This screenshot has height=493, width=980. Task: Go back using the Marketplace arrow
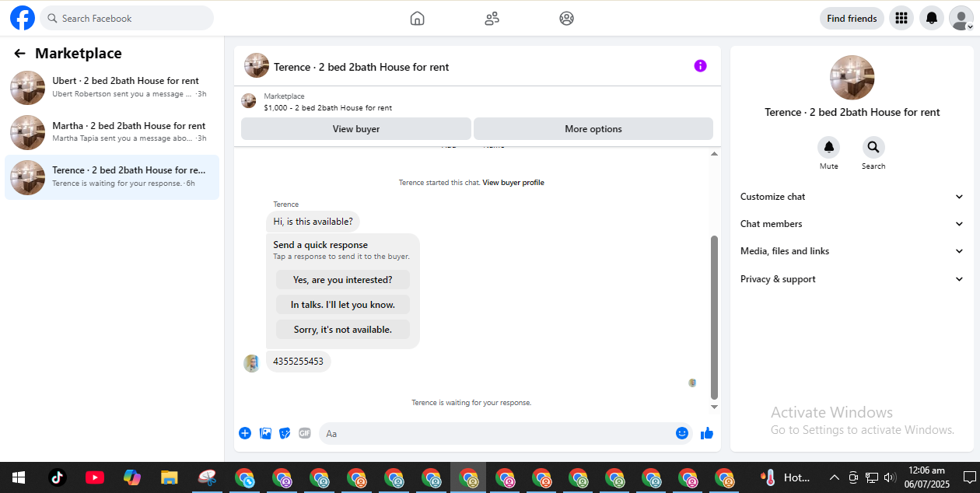(19, 53)
